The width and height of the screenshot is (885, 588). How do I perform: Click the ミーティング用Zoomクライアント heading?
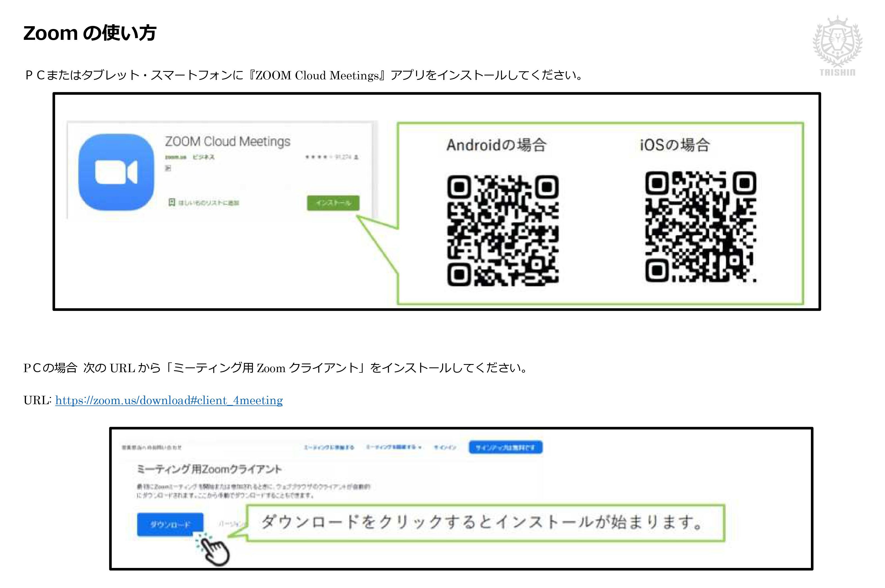point(209,469)
